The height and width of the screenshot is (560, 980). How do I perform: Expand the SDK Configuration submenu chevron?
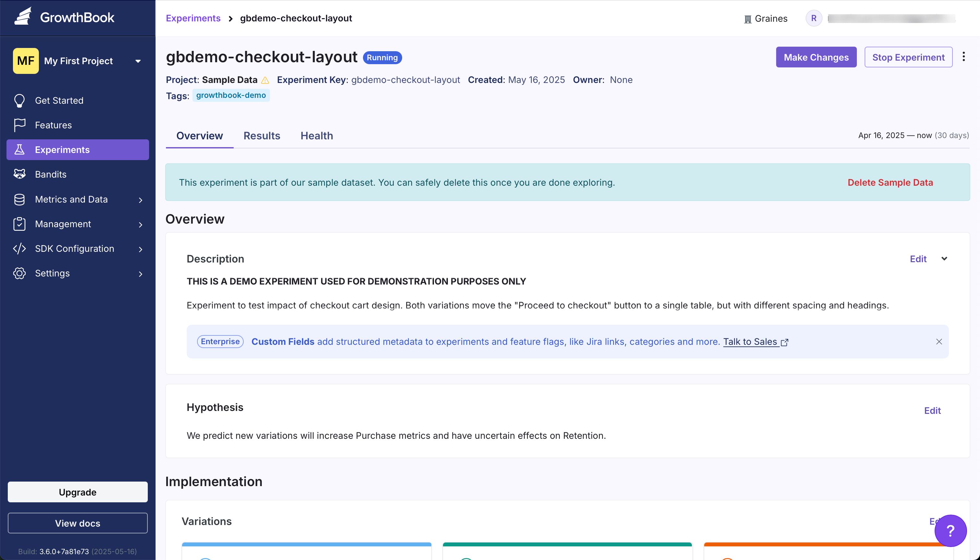[140, 249]
